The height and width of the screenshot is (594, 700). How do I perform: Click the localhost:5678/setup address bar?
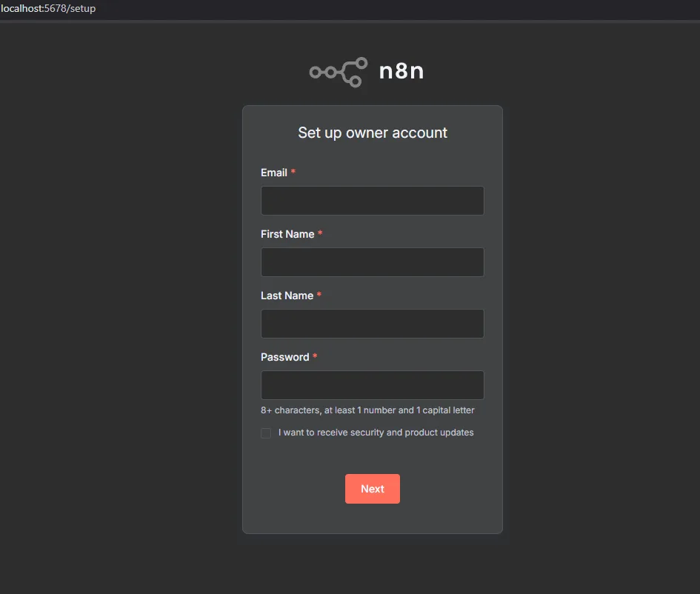point(49,9)
